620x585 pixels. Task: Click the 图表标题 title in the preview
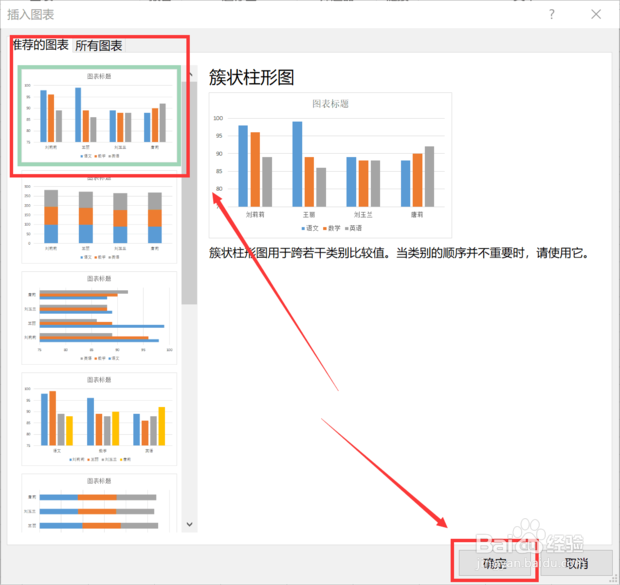tap(331, 104)
